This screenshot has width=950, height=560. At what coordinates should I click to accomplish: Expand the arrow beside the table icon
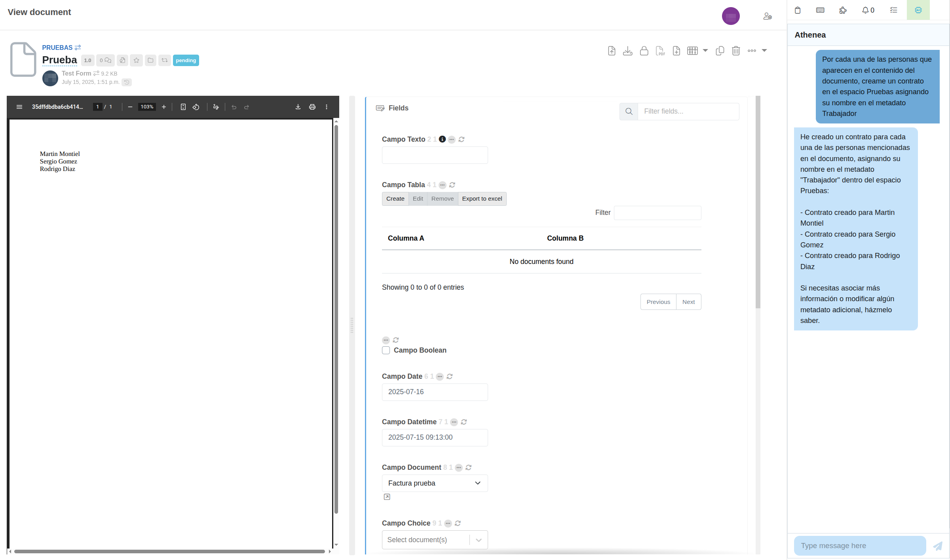click(705, 51)
